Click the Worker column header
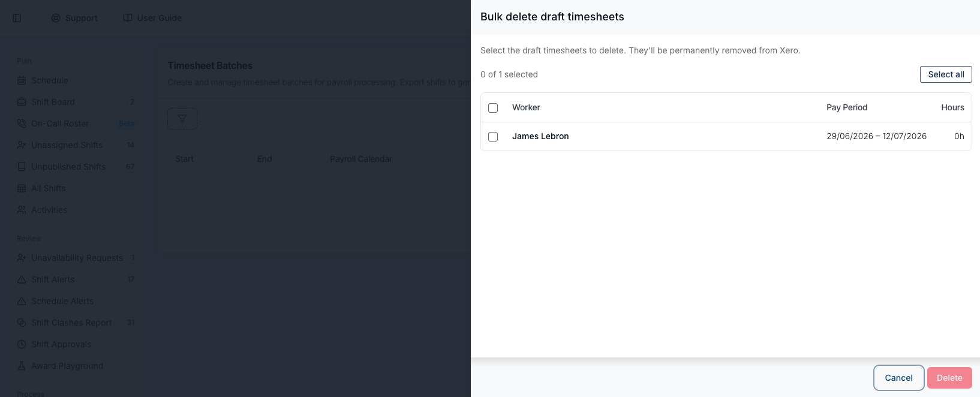The image size is (980, 397). [526, 107]
